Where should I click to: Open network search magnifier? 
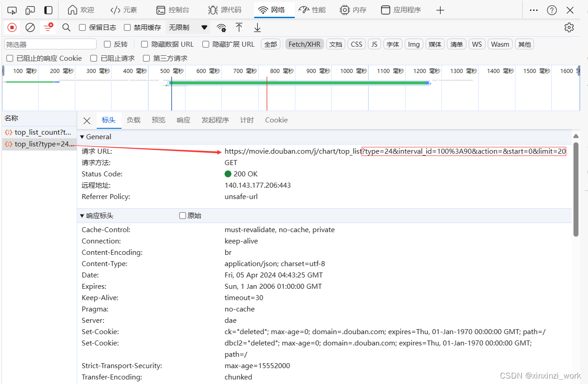click(x=66, y=28)
